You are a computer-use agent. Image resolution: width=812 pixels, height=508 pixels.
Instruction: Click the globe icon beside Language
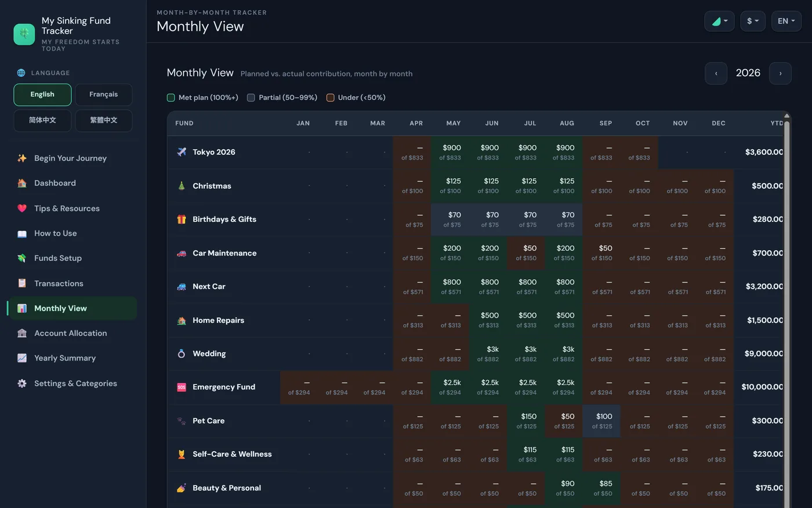pos(21,73)
